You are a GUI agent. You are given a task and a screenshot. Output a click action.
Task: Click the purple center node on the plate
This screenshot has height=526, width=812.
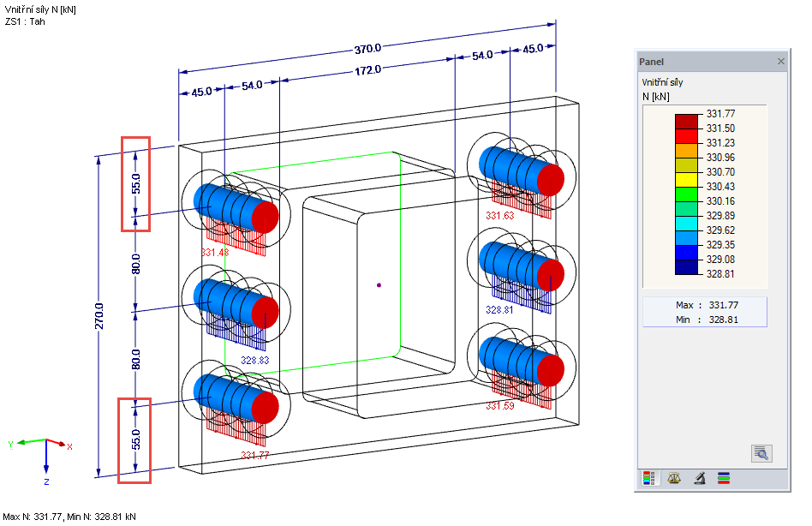tap(379, 284)
